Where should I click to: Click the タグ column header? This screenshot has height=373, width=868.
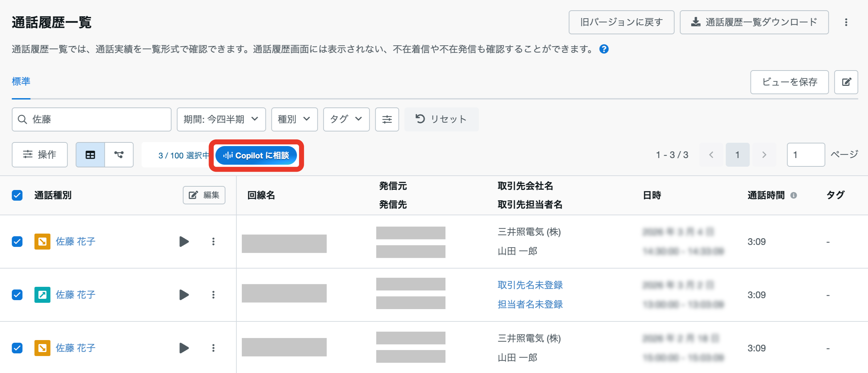point(836,195)
